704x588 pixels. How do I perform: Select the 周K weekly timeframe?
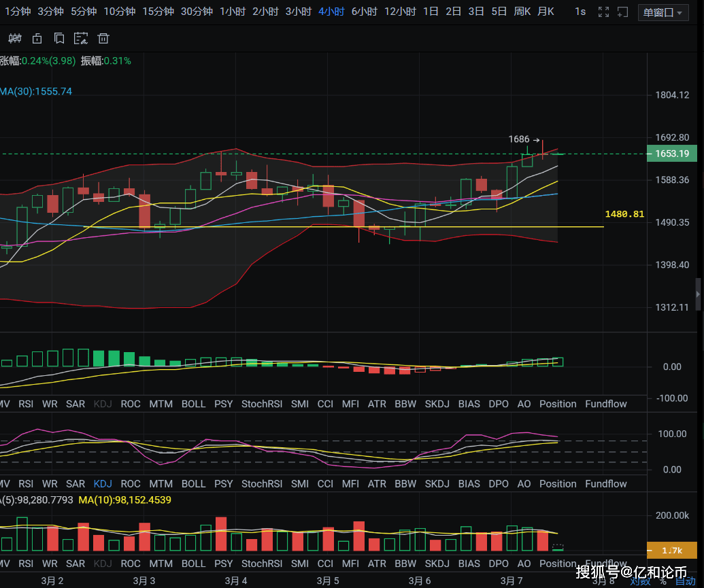point(522,12)
